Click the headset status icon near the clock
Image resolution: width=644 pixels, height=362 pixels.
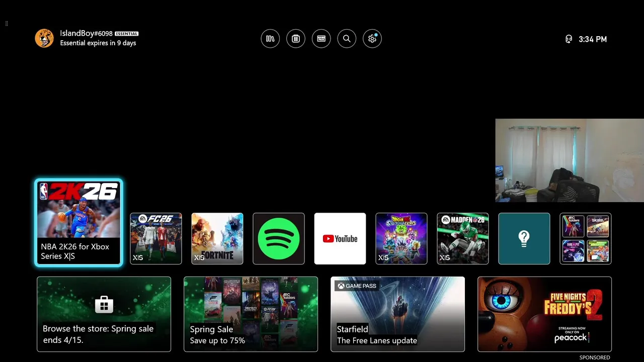pyautogui.click(x=569, y=39)
